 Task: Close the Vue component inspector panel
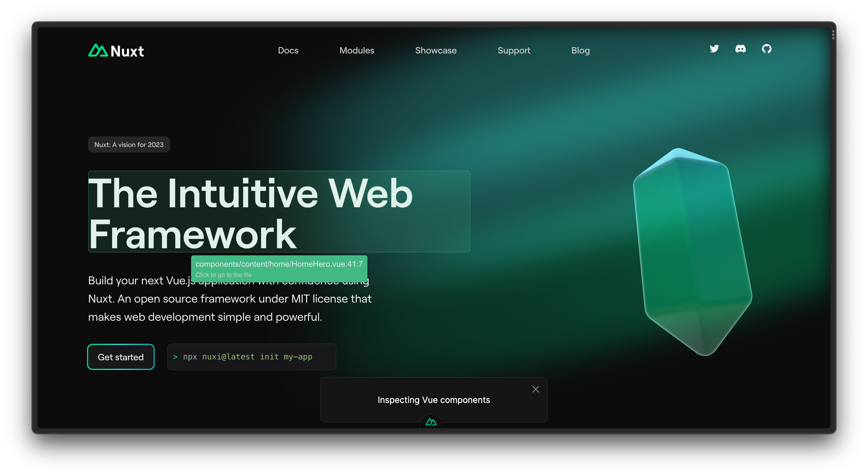(535, 389)
